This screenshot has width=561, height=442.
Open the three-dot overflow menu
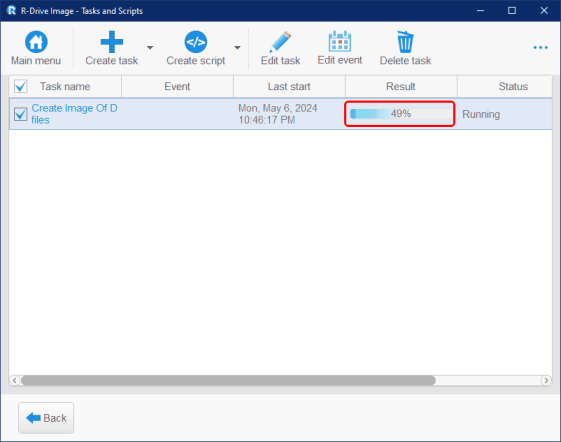coord(540,47)
